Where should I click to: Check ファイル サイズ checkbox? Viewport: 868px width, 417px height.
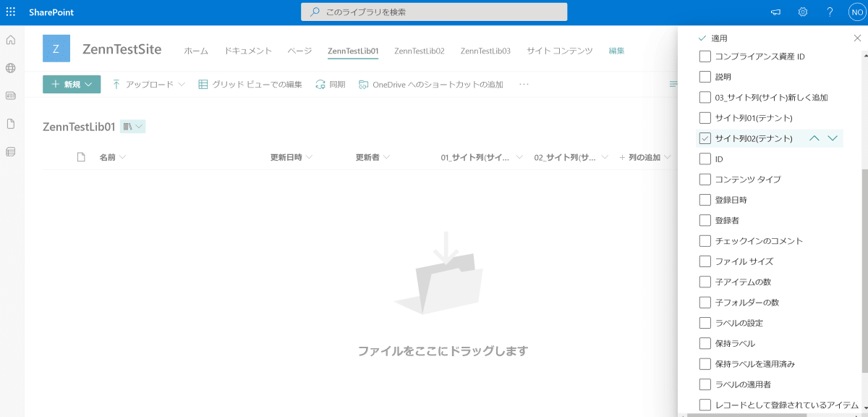coord(705,261)
